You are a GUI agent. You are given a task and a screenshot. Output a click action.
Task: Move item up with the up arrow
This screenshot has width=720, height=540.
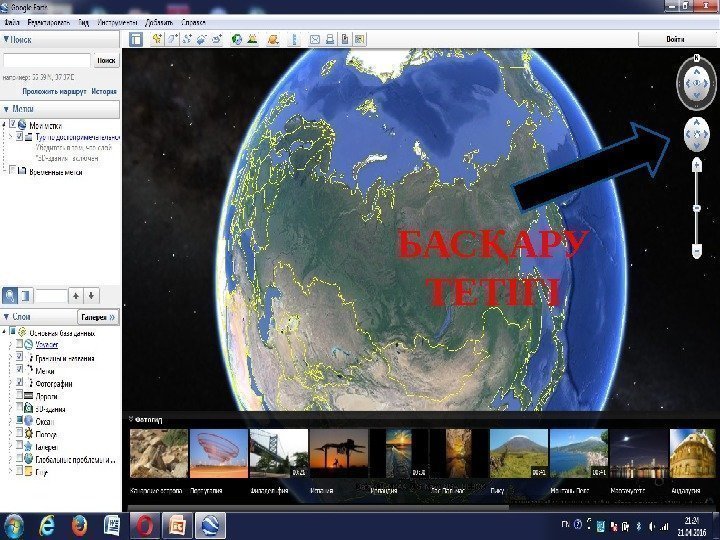click(76, 296)
